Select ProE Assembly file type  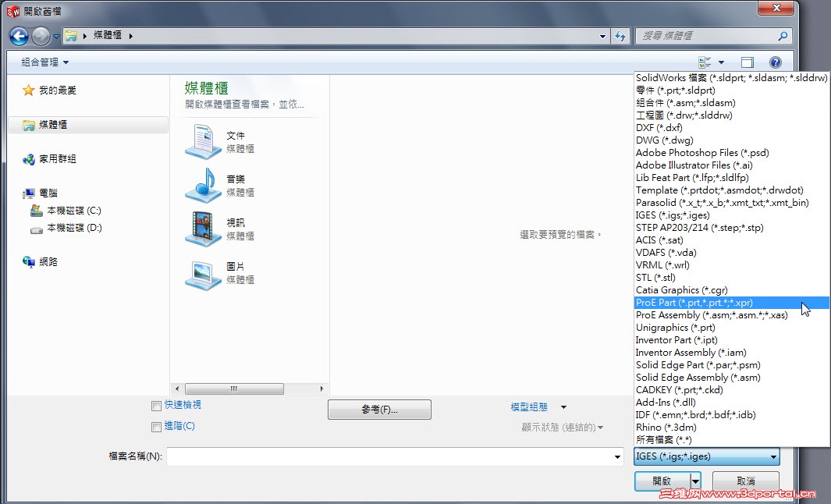click(732, 314)
